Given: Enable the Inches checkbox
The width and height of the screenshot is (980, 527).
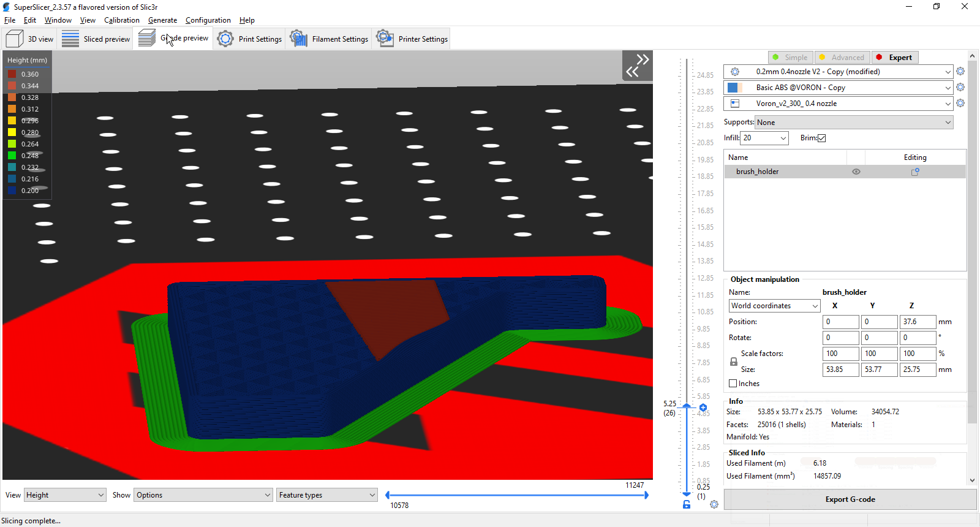Looking at the screenshot, I should coord(733,384).
